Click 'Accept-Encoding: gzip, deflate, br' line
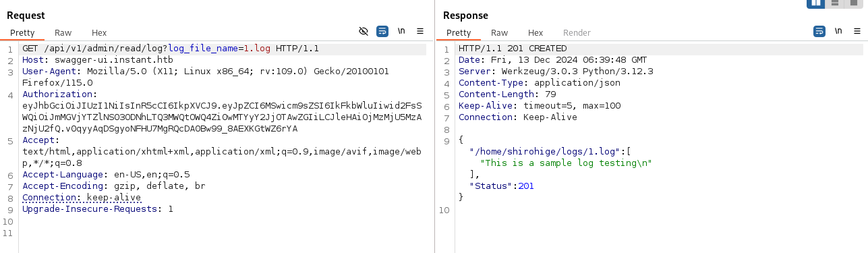This screenshot has width=868, height=253. (x=114, y=186)
